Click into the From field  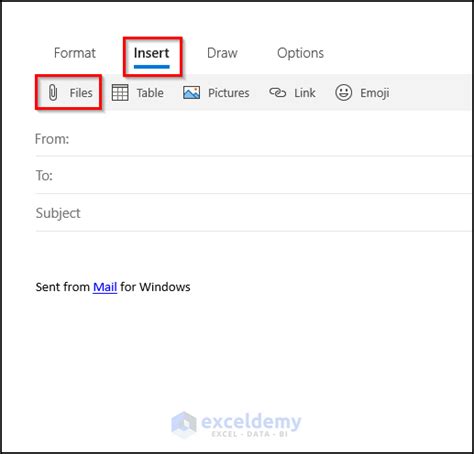click(253, 139)
